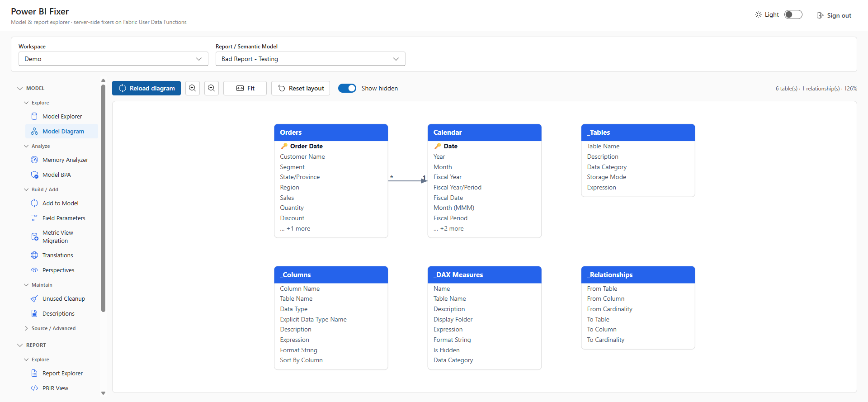Click the Fit button
This screenshot has height=402, width=868.
coord(245,88)
